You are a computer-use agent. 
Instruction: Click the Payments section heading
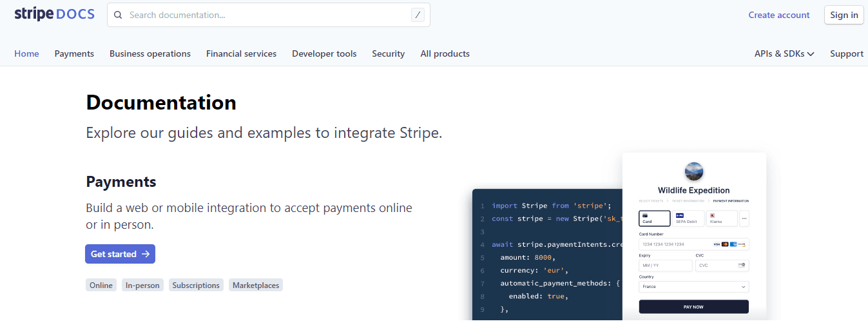click(x=121, y=182)
